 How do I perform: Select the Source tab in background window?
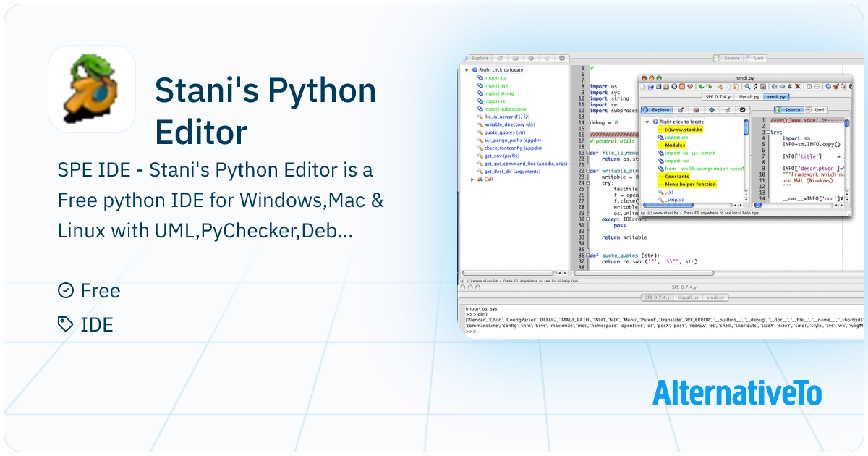pyautogui.click(x=729, y=58)
